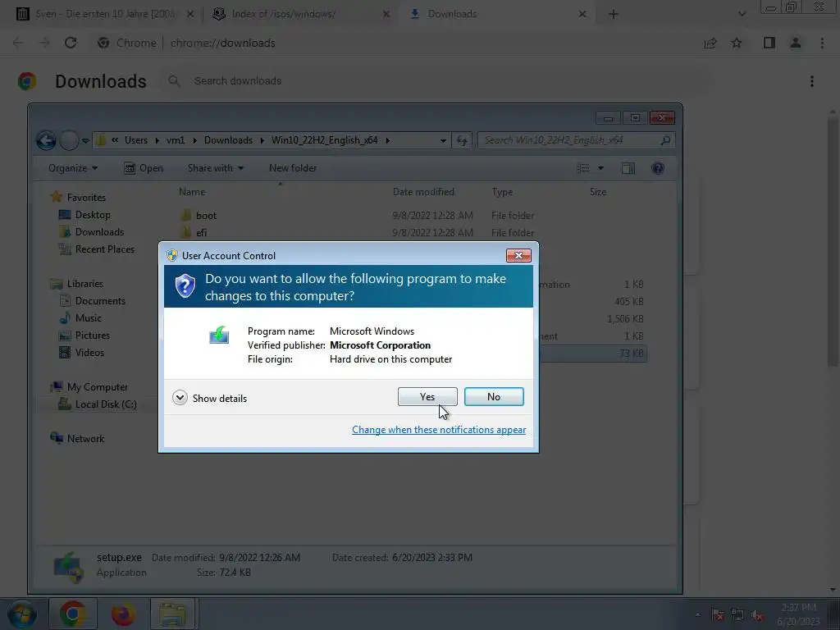The width and height of the screenshot is (840, 630).
Task: Sort files by Name column header
Action: click(192, 192)
